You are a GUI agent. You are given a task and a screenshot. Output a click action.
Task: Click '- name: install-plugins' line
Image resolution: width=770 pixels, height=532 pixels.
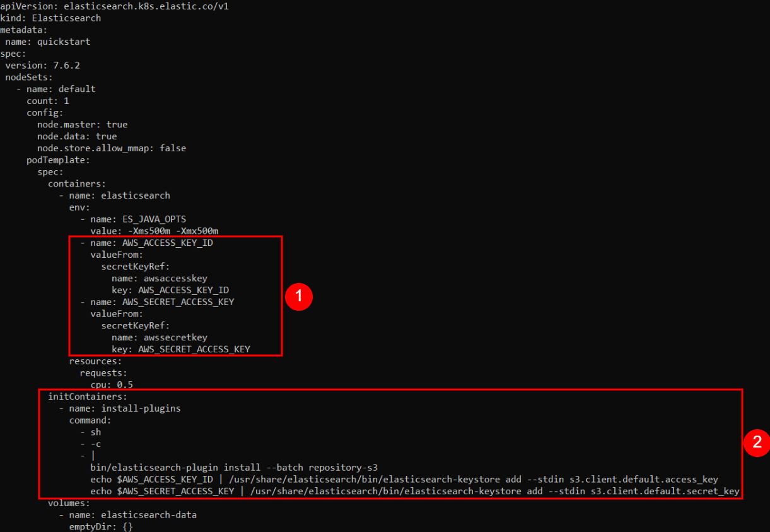[120, 408]
